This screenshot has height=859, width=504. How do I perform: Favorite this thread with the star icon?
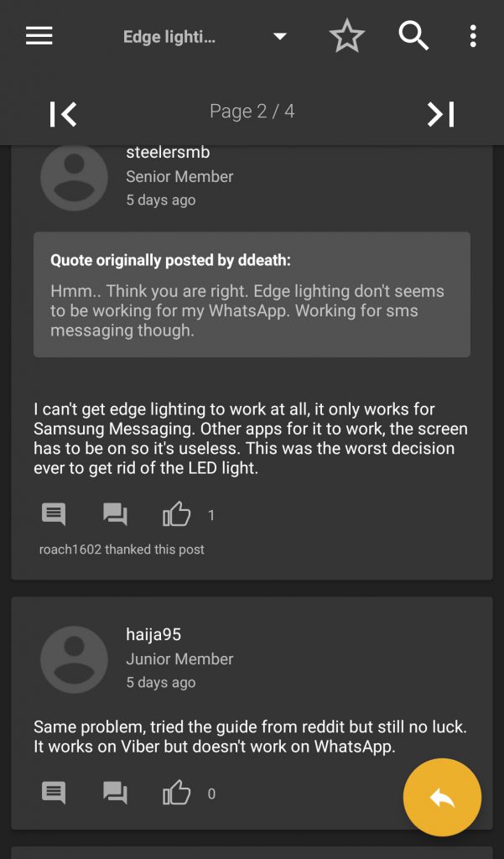click(x=346, y=36)
